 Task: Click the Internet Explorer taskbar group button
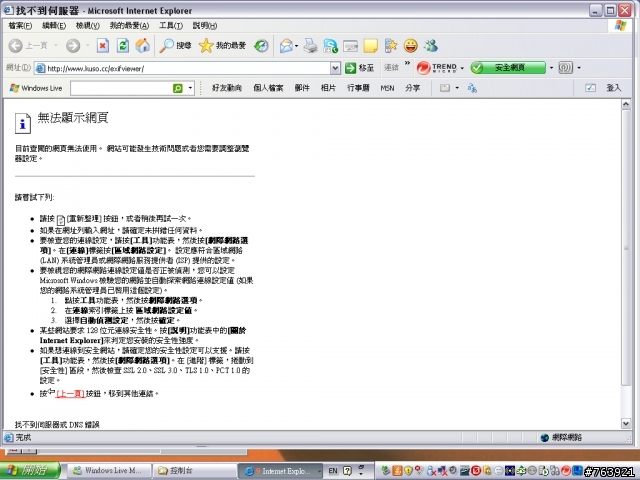pos(281,471)
